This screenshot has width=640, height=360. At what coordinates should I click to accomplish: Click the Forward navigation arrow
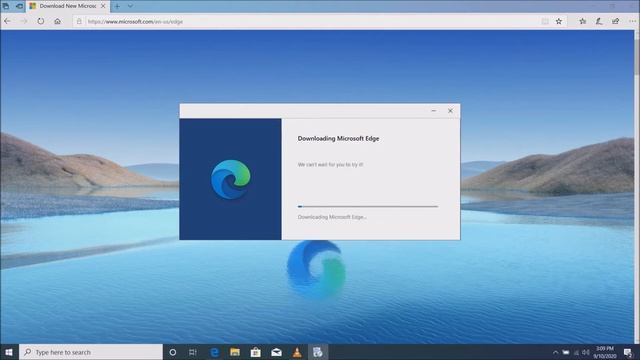(24, 21)
